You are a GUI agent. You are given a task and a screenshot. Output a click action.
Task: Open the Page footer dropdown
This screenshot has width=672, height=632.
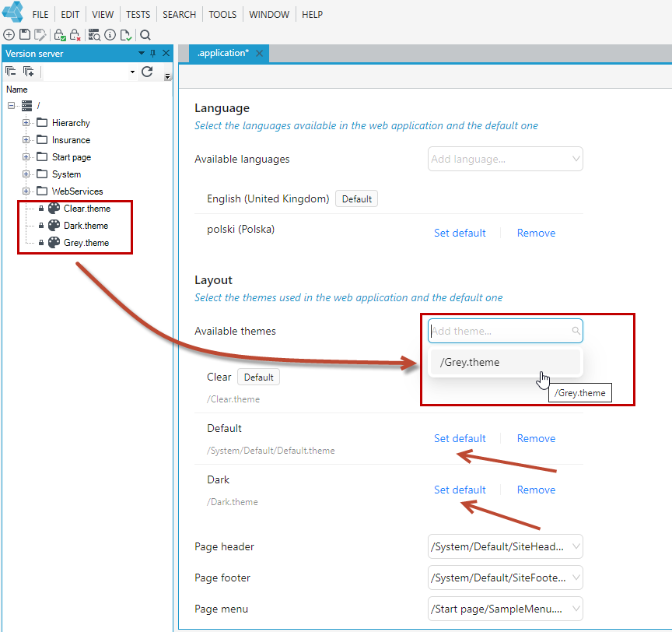[x=506, y=578]
